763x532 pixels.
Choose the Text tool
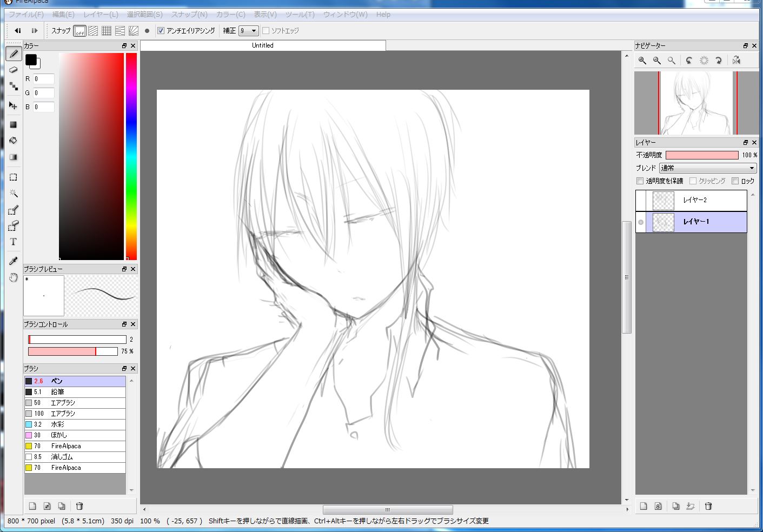(14, 242)
